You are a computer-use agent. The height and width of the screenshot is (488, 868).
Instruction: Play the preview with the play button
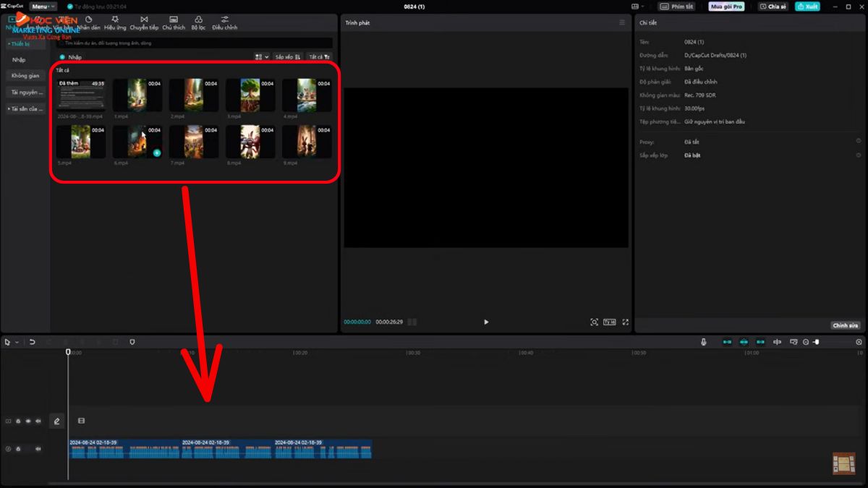486,322
